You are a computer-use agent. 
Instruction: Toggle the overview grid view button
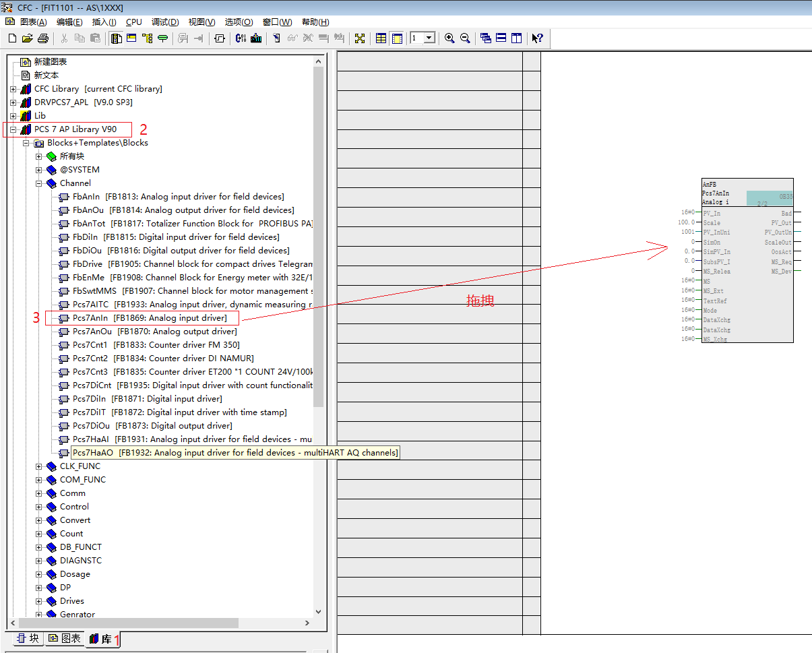coord(381,38)
